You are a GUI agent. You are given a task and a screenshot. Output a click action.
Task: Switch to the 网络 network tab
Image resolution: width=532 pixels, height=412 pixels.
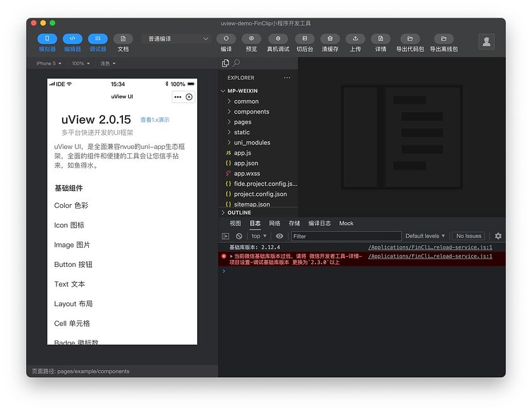pyautogui.click(x=275, y=223)
